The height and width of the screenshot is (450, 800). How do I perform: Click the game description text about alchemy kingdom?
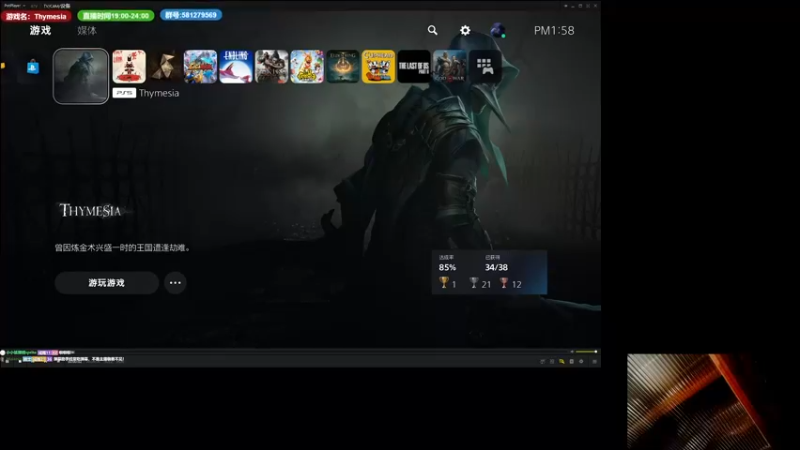pyautogui.click(x=122, y=248)
